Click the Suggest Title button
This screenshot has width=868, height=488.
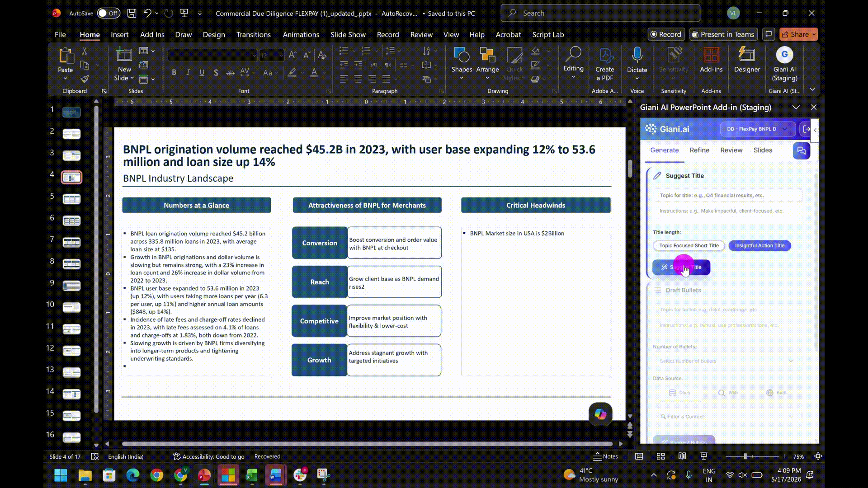(x=681, y=267)
